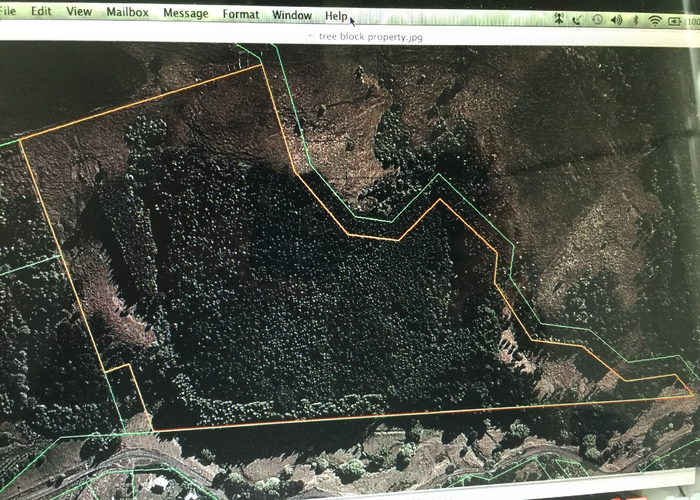The image size is (700, 500).
Task: Open the File menu
Action: click(x=8, y=12)
